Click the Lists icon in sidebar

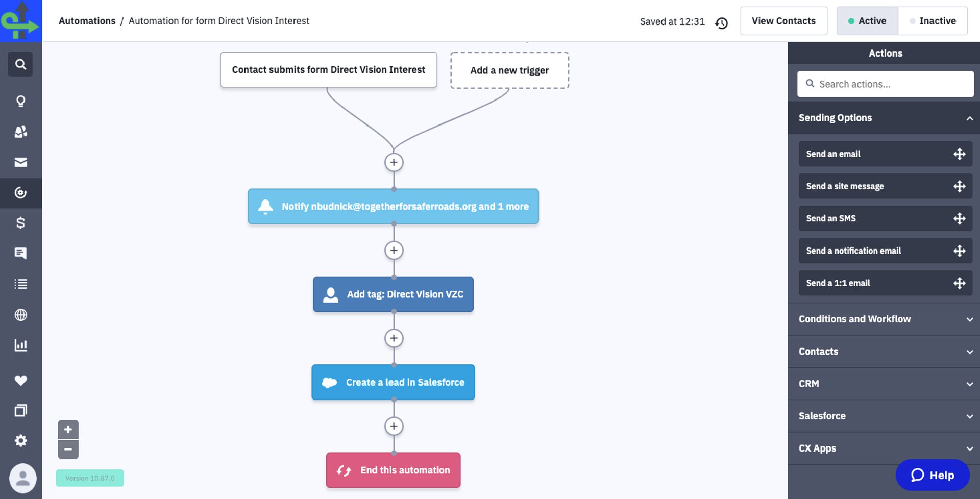20,284
